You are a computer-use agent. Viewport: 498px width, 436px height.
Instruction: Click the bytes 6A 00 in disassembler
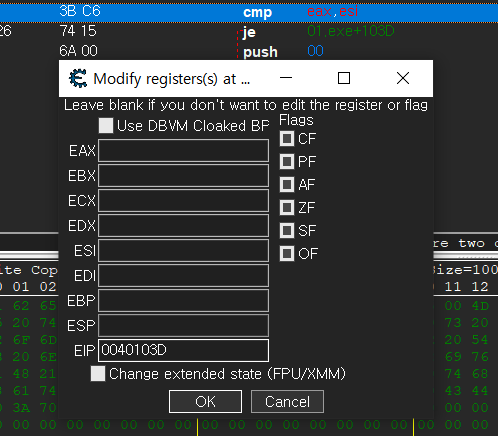coord(79,51)
